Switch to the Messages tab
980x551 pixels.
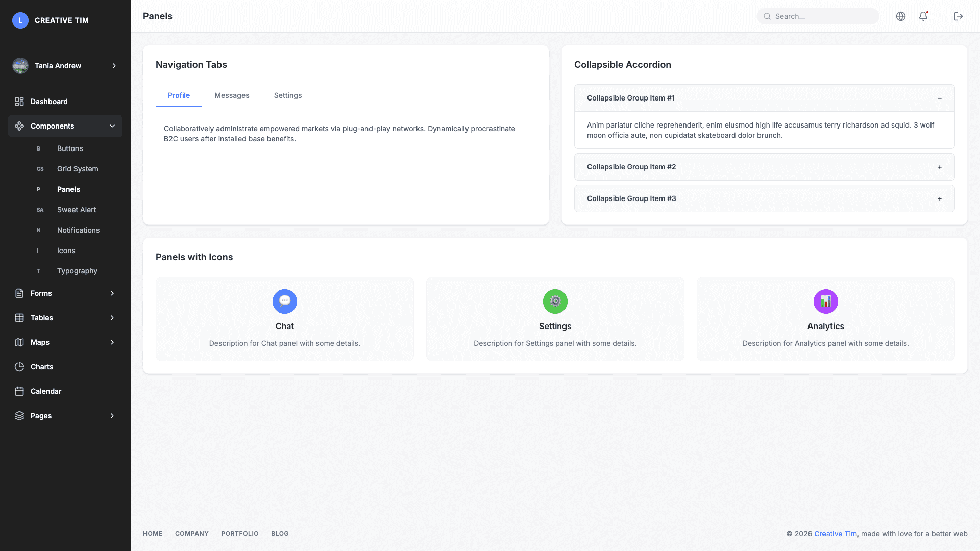[232, 95]
